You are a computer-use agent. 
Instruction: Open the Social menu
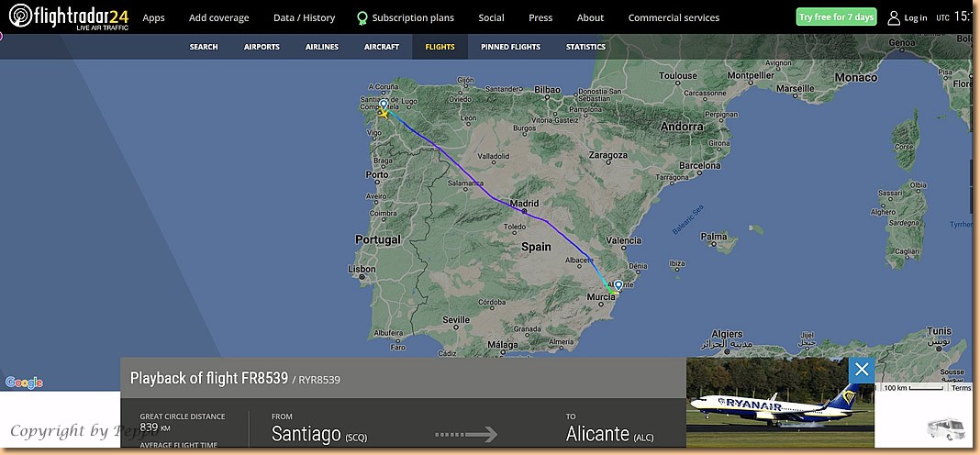coord(491,17)
